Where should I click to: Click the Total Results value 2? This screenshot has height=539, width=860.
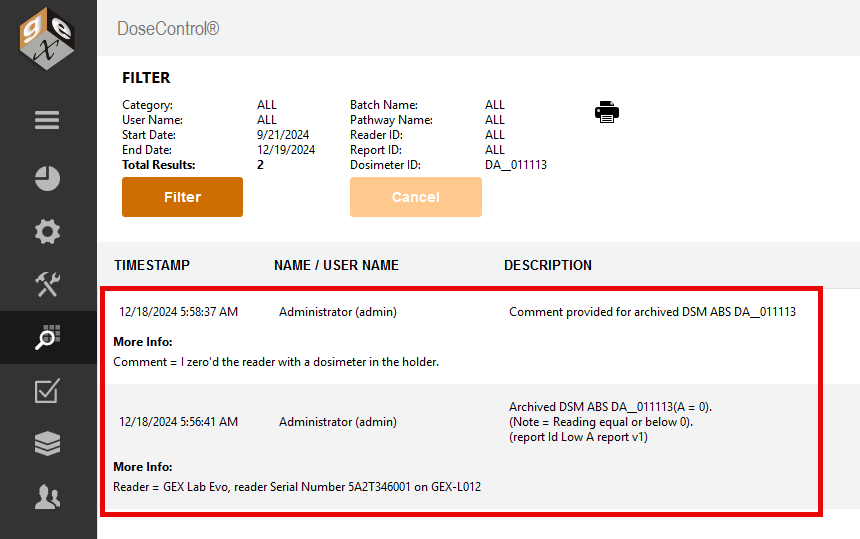pyautogui.click(x=260, y=165)
